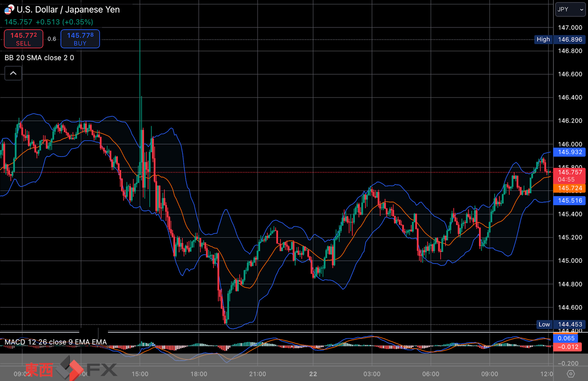Click the current price 145.757 red label
588x381 pixels.
coord(570,176)
